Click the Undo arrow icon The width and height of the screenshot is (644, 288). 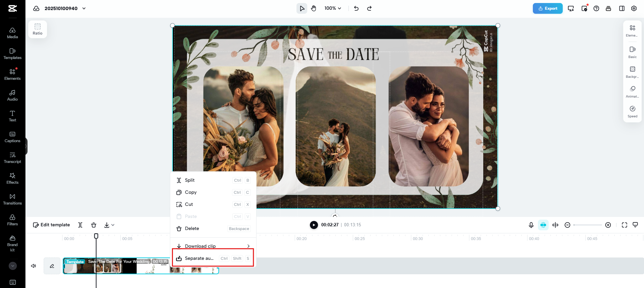tap(356, 8)
